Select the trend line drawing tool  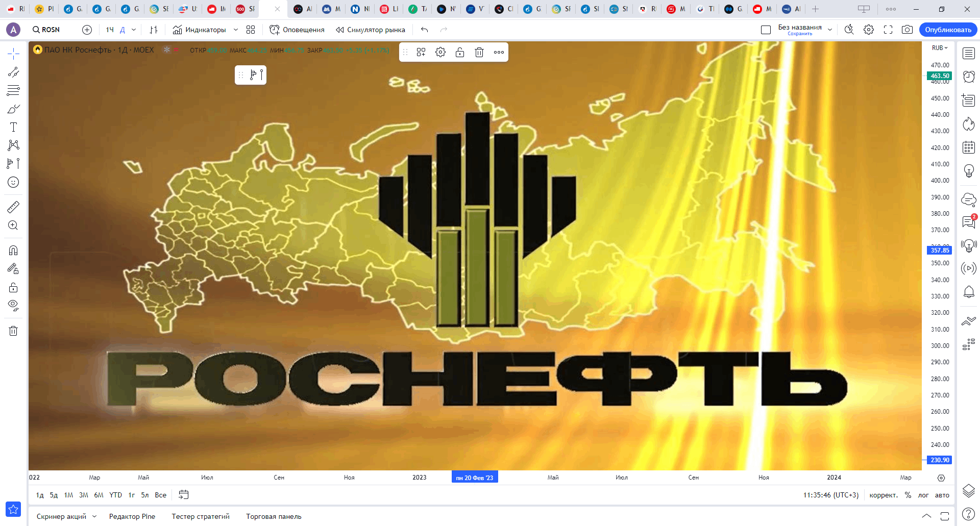pos(13,72)
